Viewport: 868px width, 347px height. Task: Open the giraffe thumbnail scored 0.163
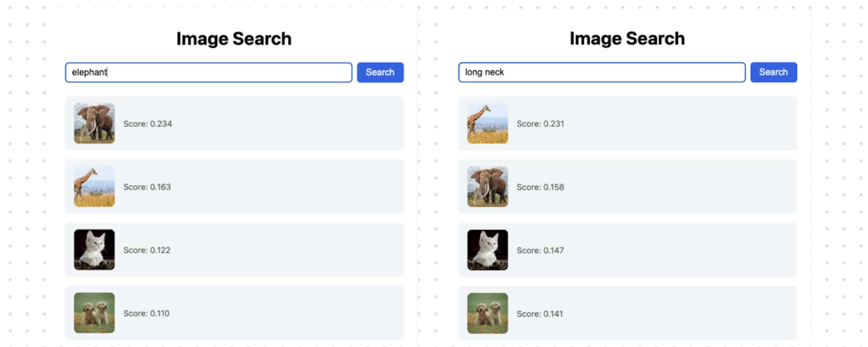point(94,186)
